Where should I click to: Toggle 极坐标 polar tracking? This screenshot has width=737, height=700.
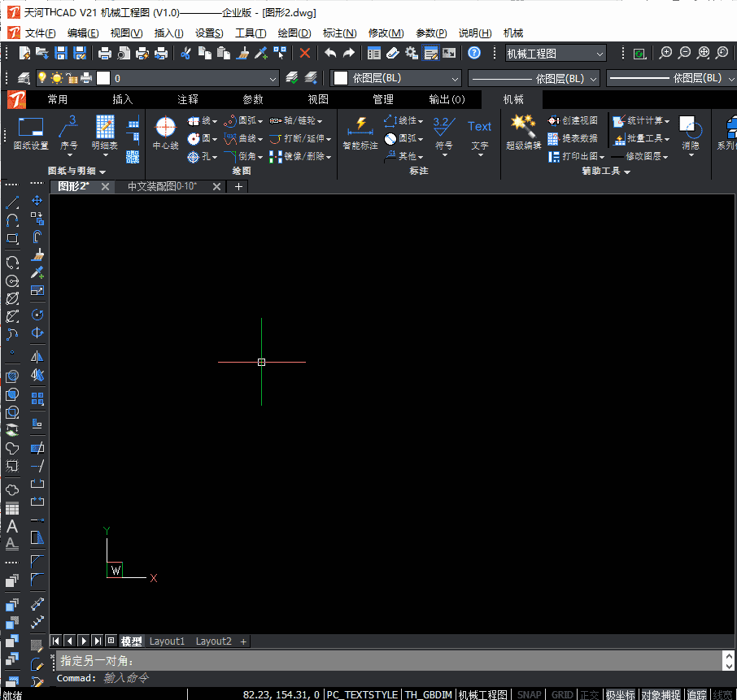pos(621,694)
